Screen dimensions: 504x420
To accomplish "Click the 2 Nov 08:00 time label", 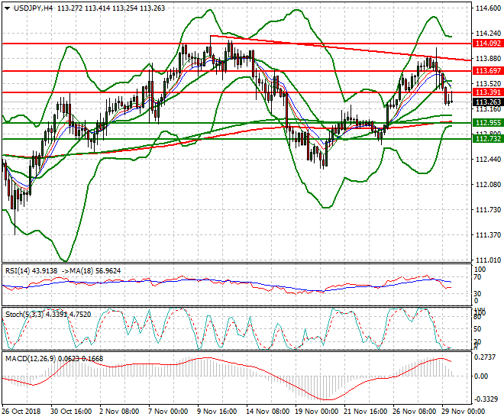I will point(118,411).
